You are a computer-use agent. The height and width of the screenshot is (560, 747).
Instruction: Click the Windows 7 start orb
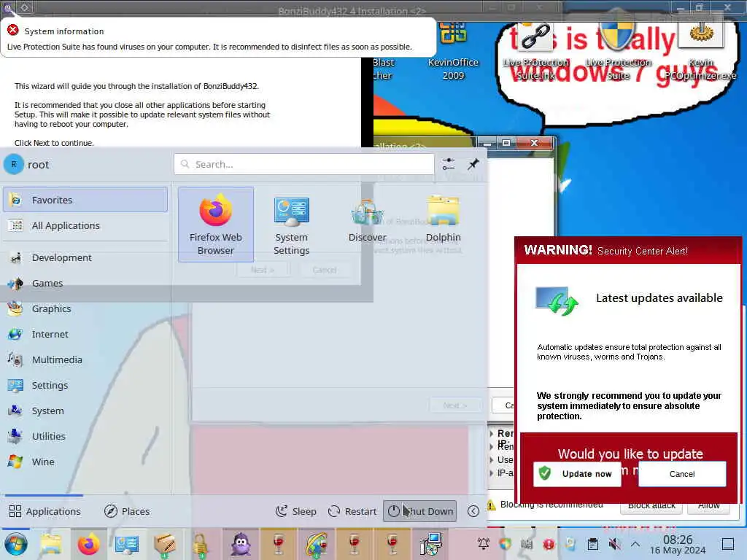(16, 544)
